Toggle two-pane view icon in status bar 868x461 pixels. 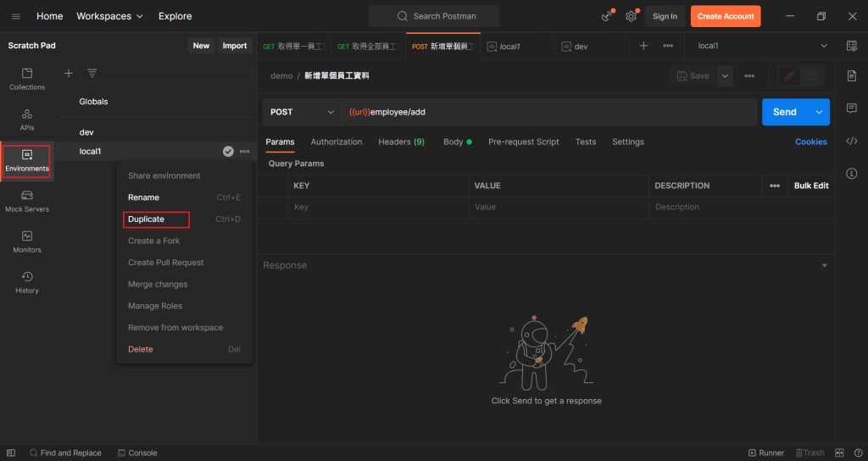(x=839, y=453)
